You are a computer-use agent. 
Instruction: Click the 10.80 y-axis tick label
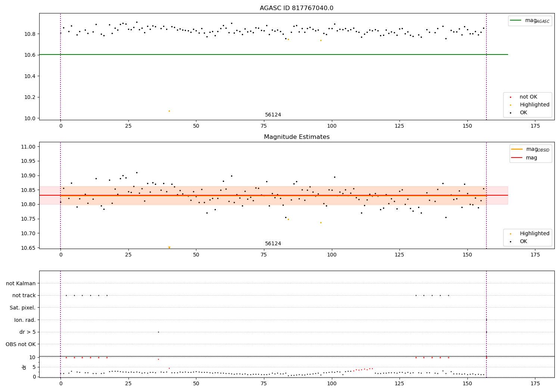(x=28, y=204)
